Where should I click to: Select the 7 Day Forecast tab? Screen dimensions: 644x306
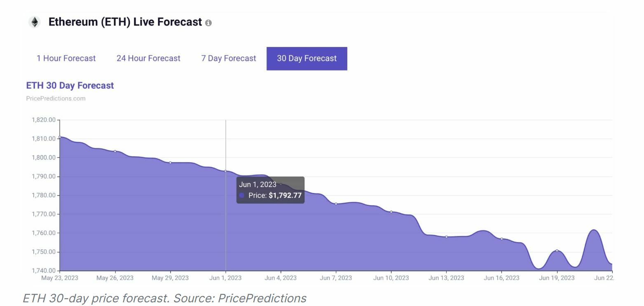229,58
